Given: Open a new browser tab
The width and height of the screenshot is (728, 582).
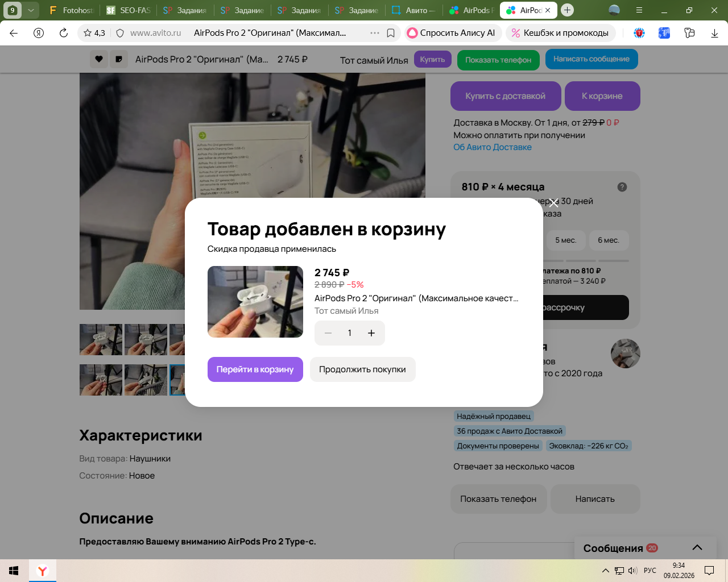Looking at the screenshot, I should (567, 10).
